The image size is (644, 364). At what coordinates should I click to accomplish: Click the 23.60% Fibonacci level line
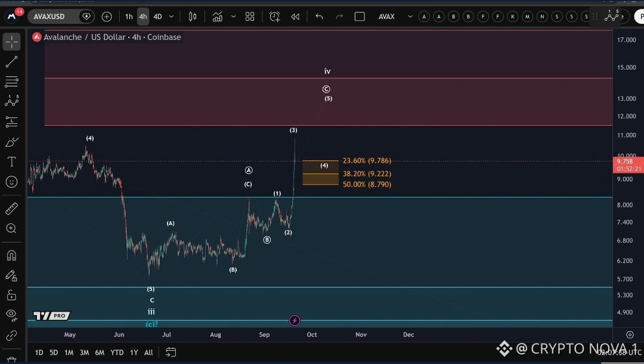coord(320,160)
